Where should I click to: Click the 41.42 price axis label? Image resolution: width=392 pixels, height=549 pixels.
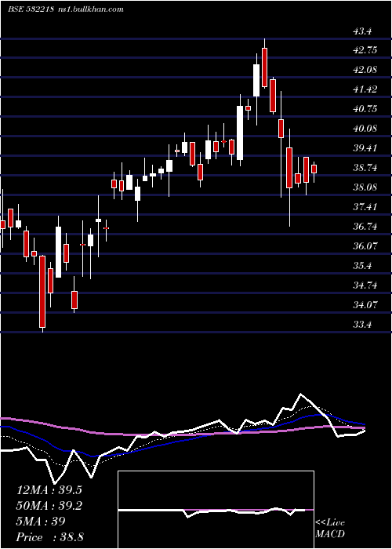click(x=365, y=89)
